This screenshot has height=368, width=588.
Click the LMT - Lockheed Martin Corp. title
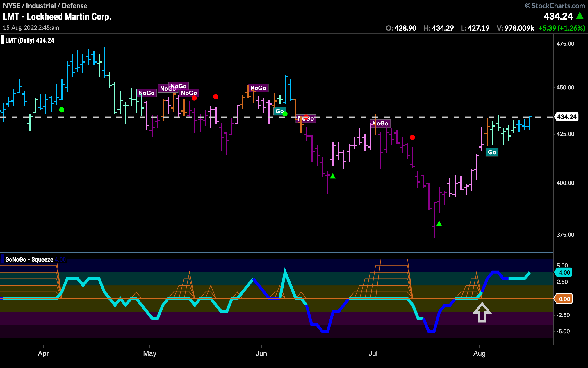pos(57,17)
